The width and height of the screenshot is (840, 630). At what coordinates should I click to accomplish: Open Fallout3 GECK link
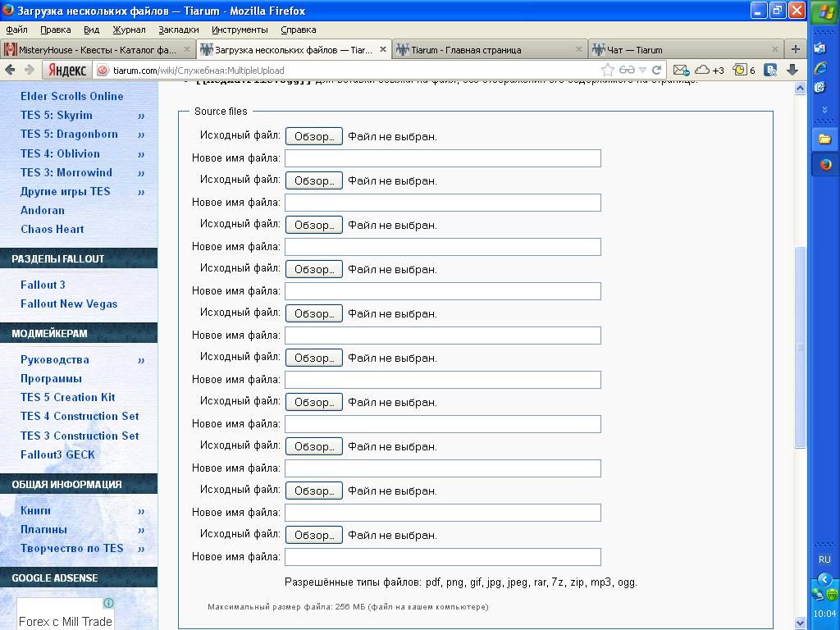(x=57, y=454)
